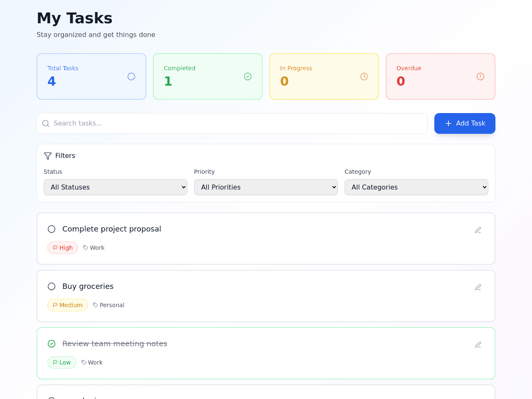Click tag icon beside Work under meeting notes
Screen dimensions: 532x399
click(x=84, y=362)
